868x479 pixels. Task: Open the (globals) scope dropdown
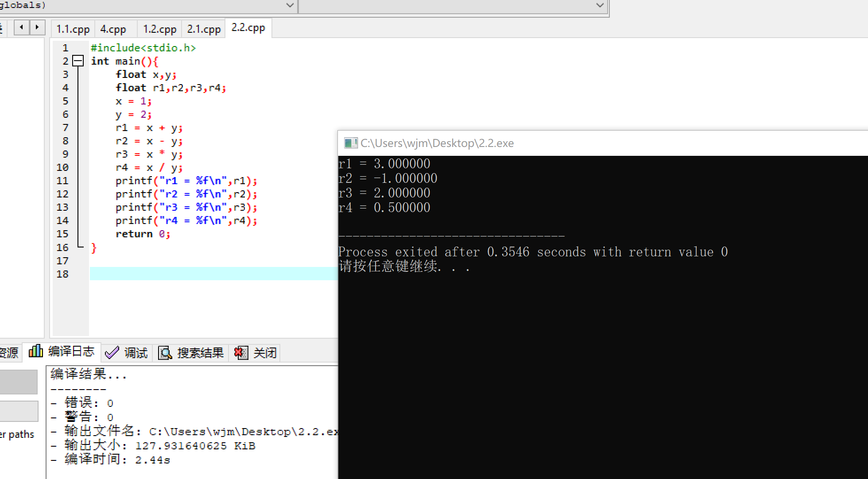pyautogui.click(x=290, y=5)
